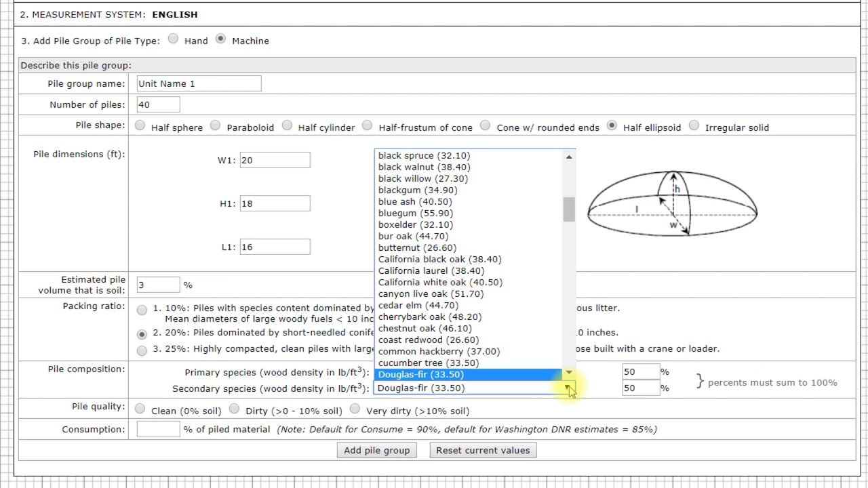Choose the Paraboloid pile shape
This screenshot has width=868, height=488.
[x=215, y=125]
